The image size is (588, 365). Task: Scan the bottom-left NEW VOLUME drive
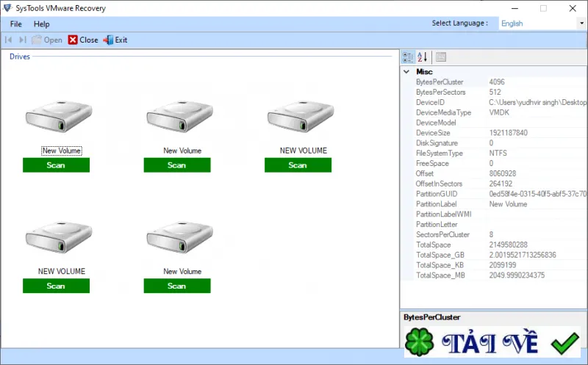coord(57,286)
